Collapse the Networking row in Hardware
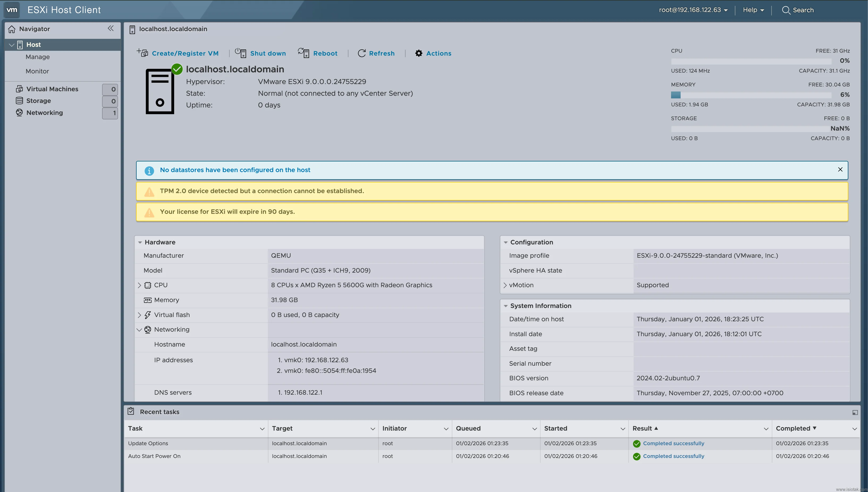868x492 pixels. pyautogui.click(x=139, y=330)
